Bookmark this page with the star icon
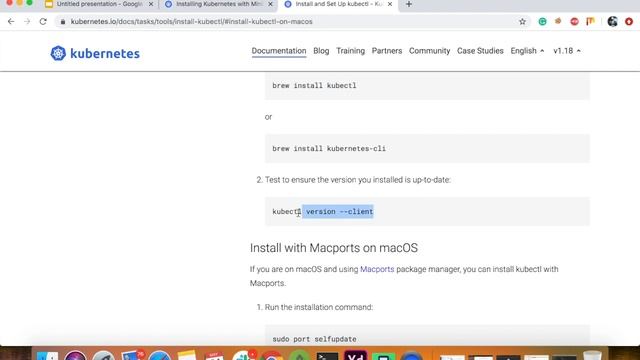This screenshot has width=640, height=360. point(522,22)
